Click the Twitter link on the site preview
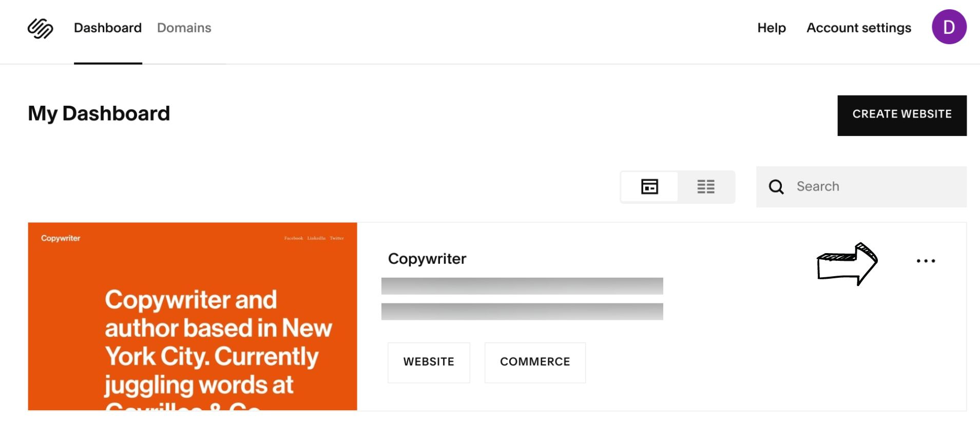 coord(337,238)
